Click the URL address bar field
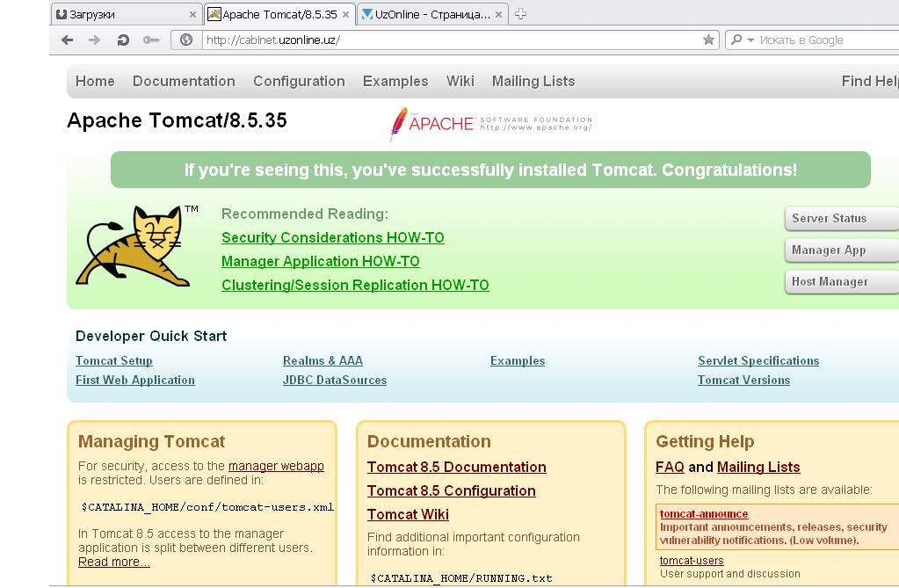Screen dimensions: 899x588 point(439,40)
